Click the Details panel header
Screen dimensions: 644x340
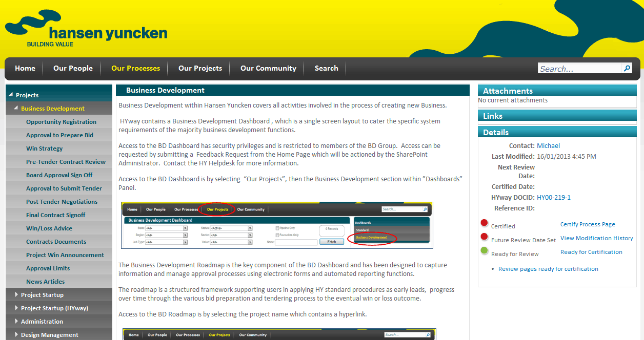(558, 132)
